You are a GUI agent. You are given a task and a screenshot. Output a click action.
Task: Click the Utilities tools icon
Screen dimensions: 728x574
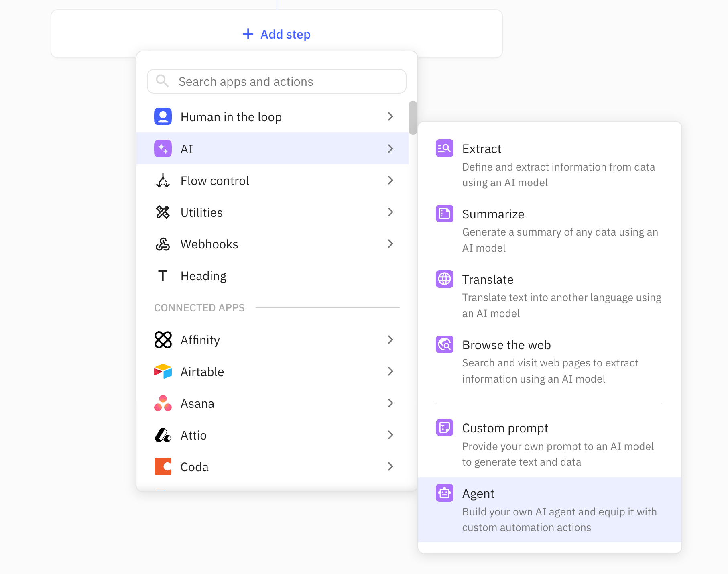163,212
